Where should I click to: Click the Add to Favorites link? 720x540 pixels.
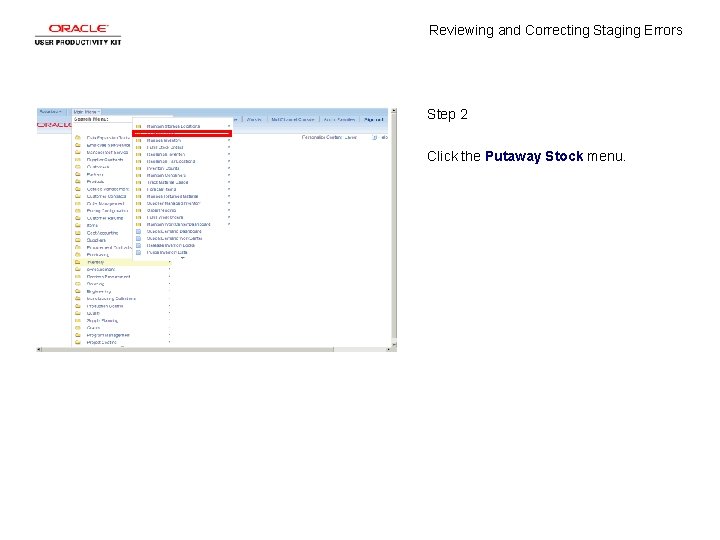[x=339, y=119]
